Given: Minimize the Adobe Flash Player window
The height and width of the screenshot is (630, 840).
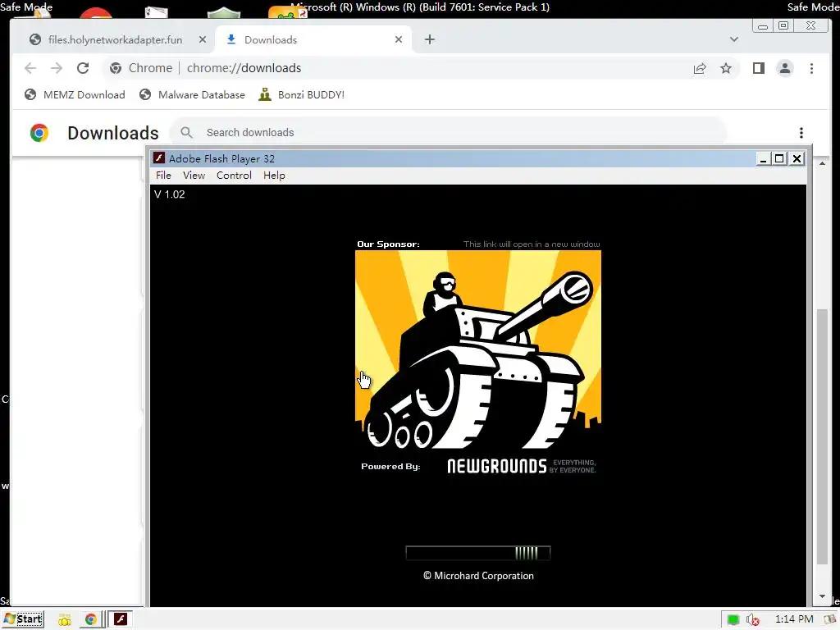Looking at the screenshot, I should coord(763,158).
